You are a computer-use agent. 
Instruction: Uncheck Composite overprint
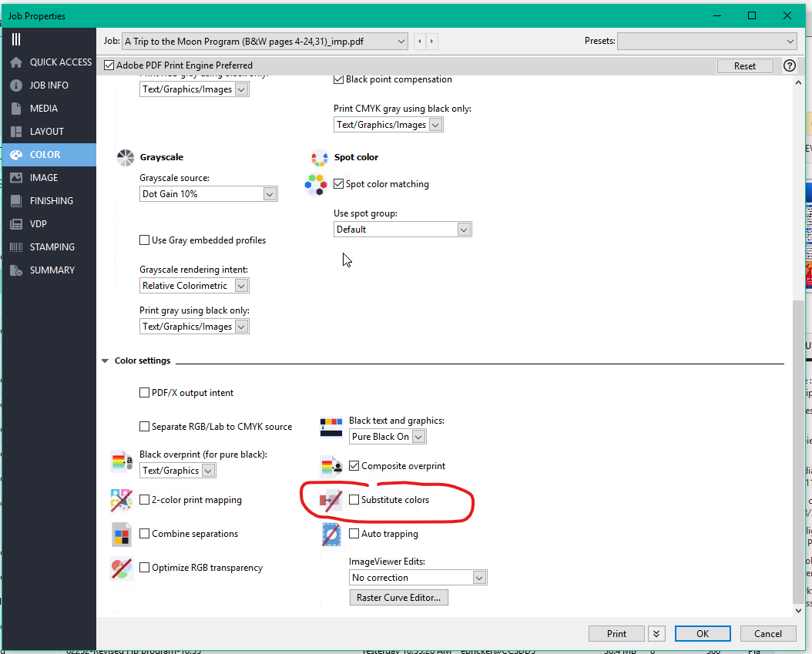(x=354, y=466)
